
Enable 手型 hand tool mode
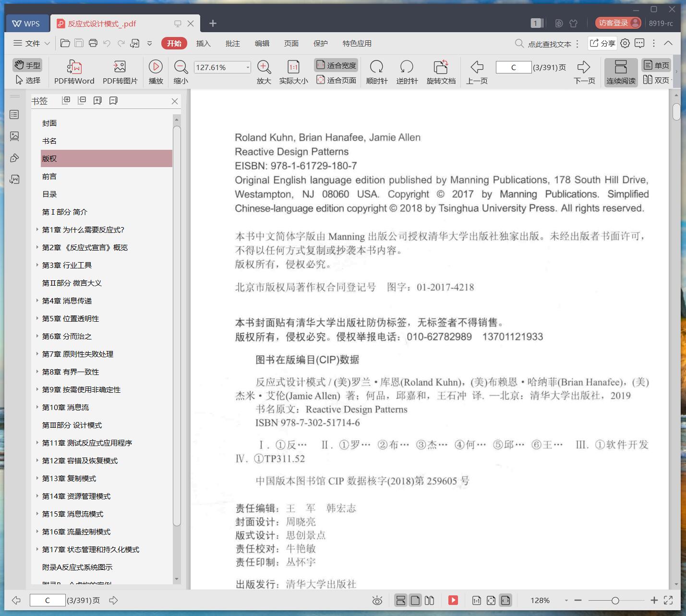click(27, 65)
